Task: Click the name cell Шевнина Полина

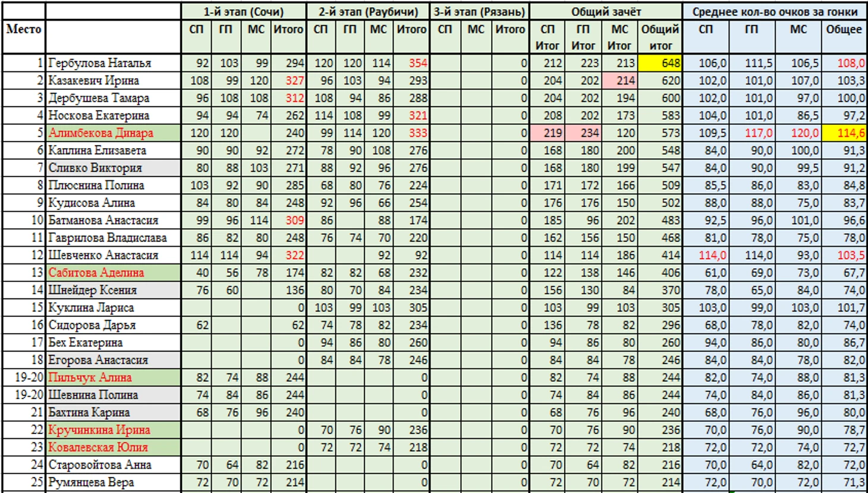Action: coord(113,395)
